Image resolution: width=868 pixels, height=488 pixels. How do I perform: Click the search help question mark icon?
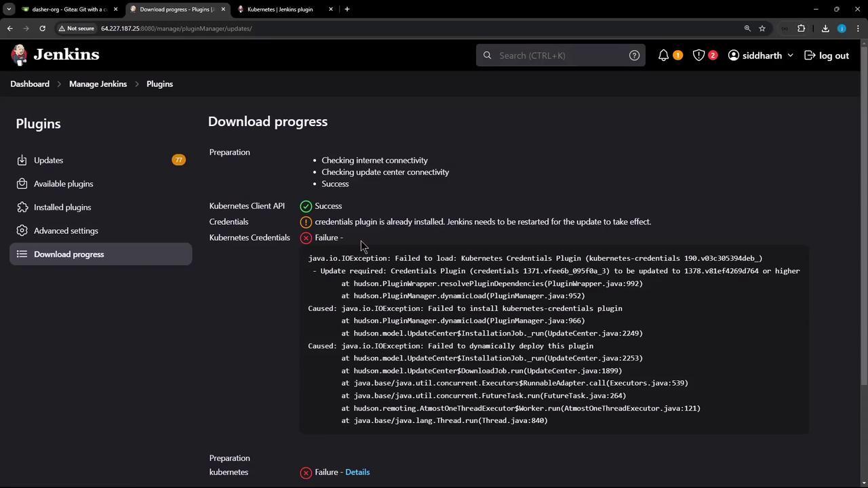click(x=634, y=56)
